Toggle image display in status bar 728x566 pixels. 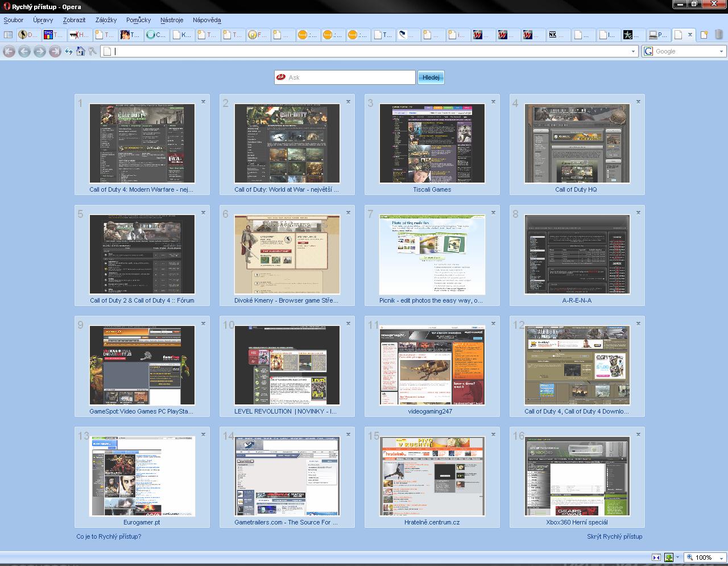(x=669, y=557)
